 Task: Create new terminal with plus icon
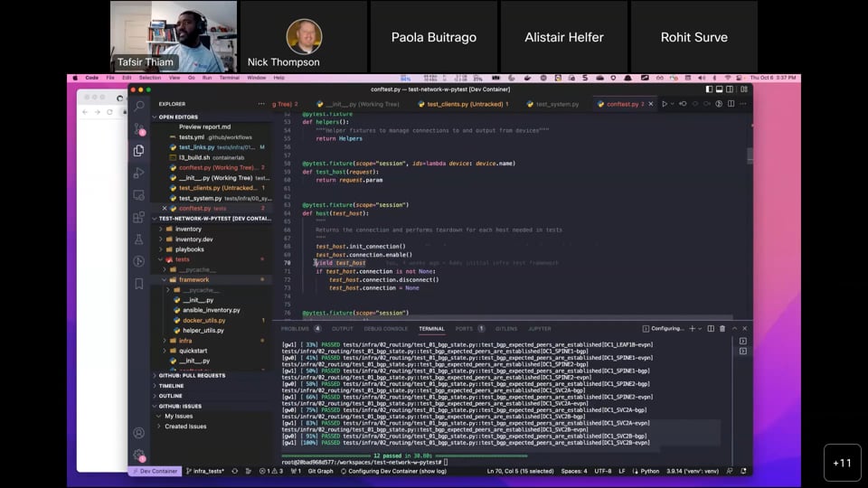[x=692, y=329]
